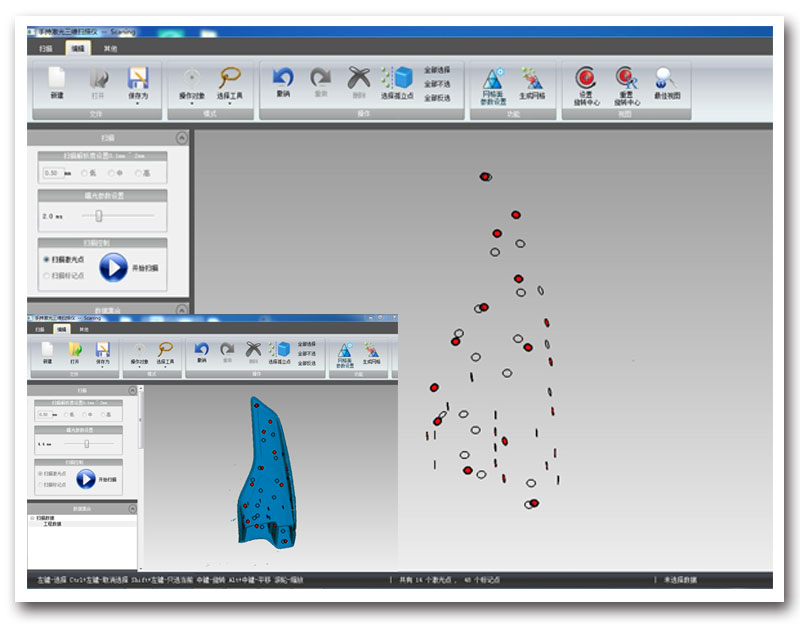Choose Scan Marker Points (扫描标记点) in main window
800x626 pixels.
(46, 276)
